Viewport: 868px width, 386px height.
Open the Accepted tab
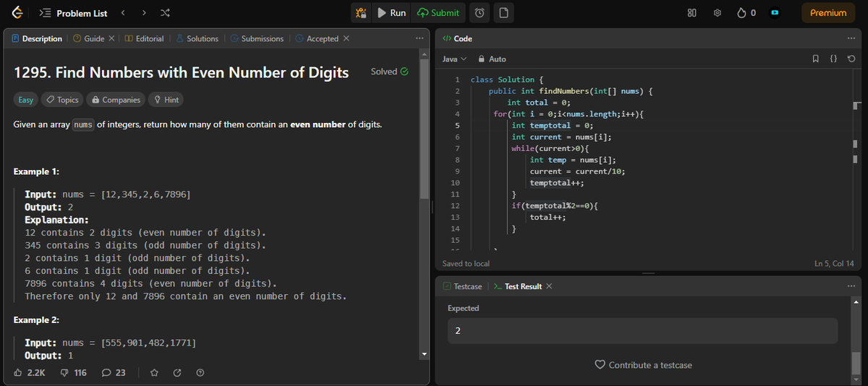[317, 38]
